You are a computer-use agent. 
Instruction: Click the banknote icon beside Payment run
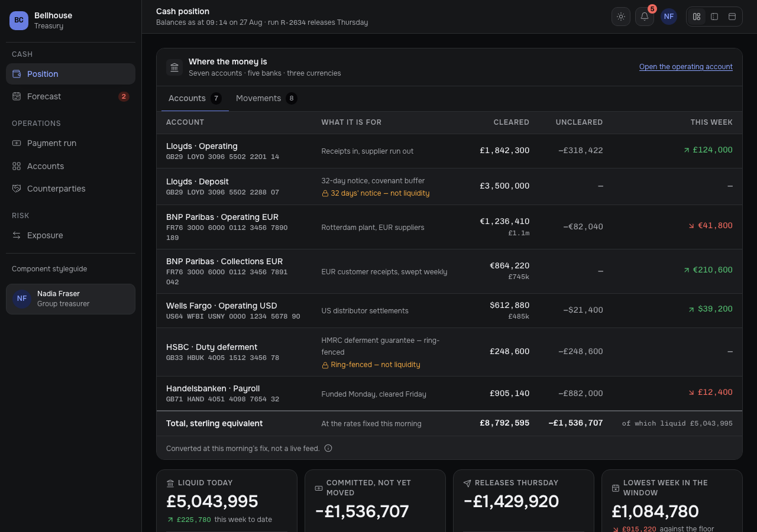pos(17,143)
